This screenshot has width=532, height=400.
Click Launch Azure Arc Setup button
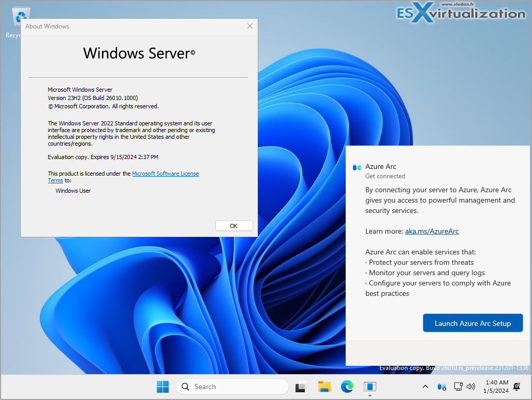point(472,323)
